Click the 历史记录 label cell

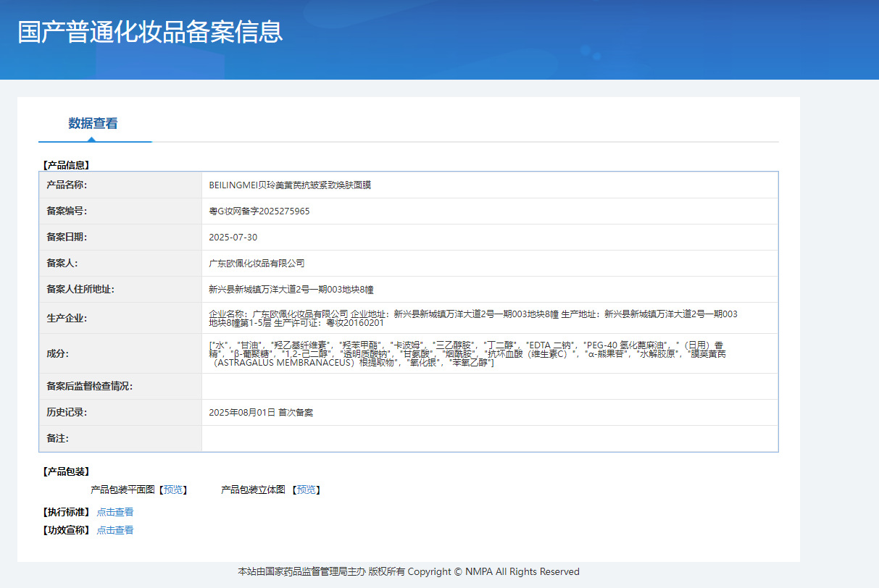[120, 413]
